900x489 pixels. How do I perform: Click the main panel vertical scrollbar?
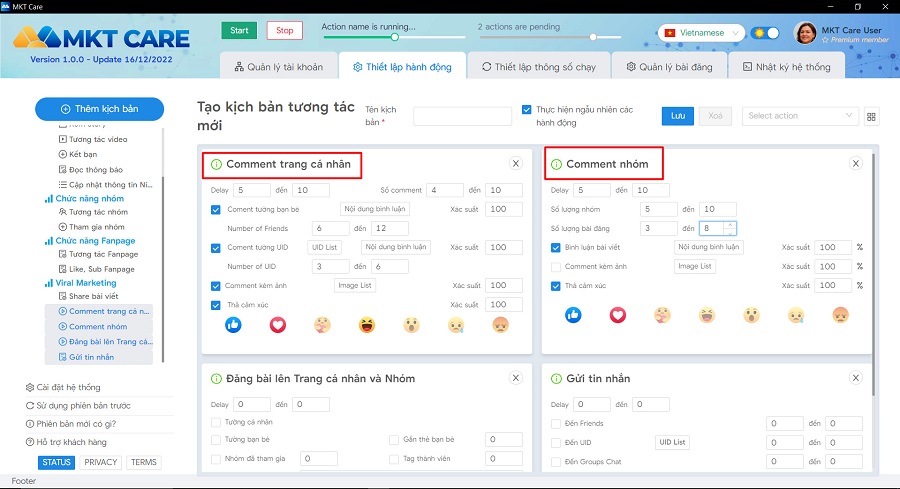coord(873,275)
